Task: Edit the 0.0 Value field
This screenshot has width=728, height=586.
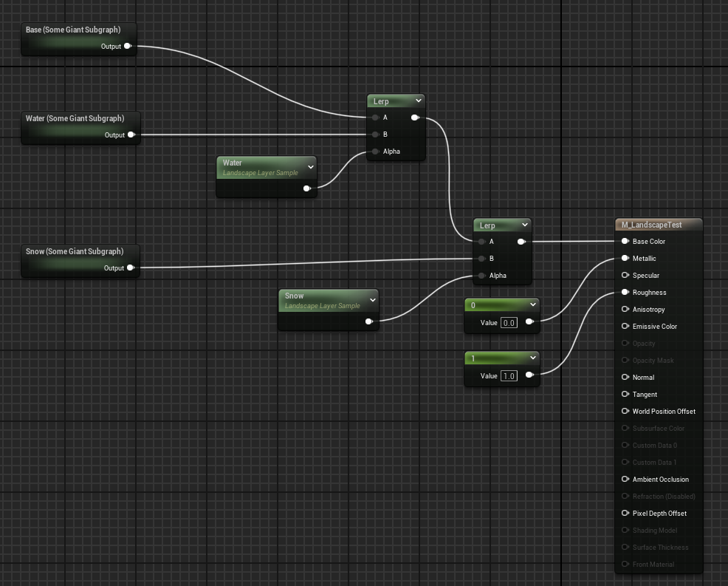Action: pyautogui.click(x=509, y=322)
